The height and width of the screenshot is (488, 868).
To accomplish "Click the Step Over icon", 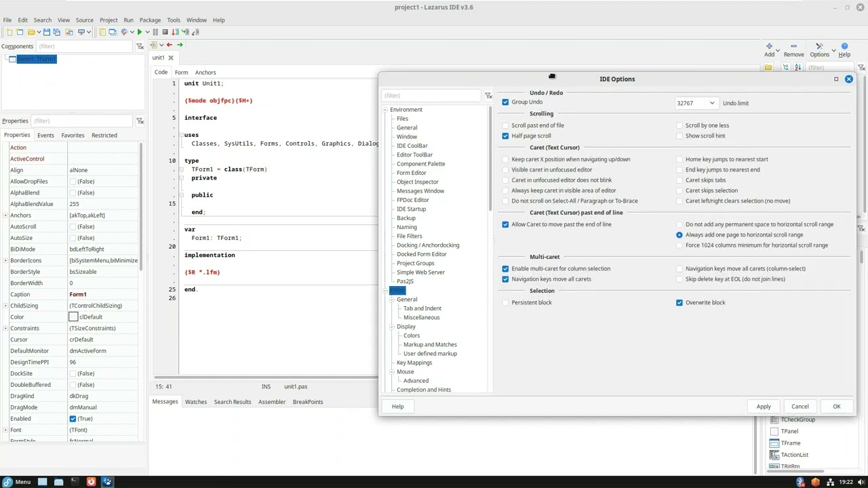I will click(175, 32).
